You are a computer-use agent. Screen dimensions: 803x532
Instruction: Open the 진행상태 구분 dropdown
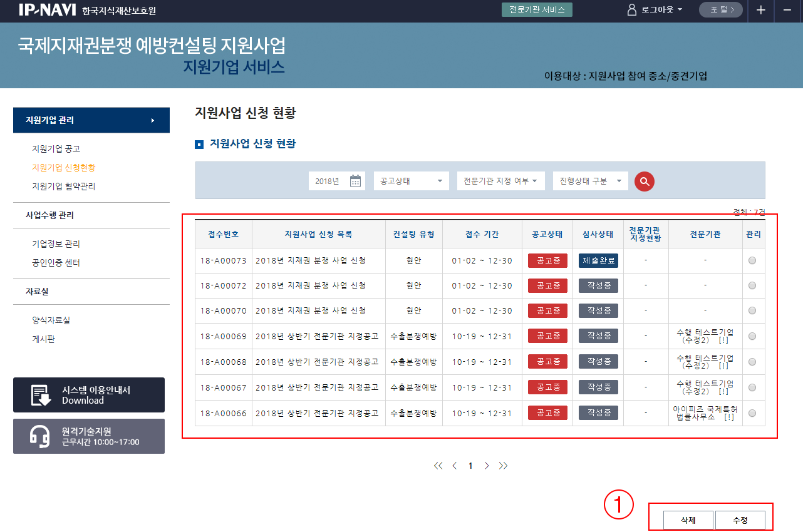[x=590, y=181]
